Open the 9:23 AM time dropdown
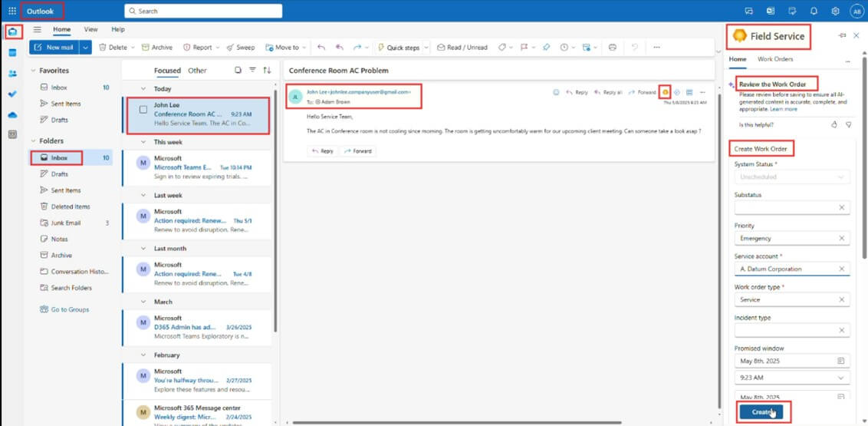The width and height of the screenshot is (868, 426). pyautogui.click(x=792, y=378)
